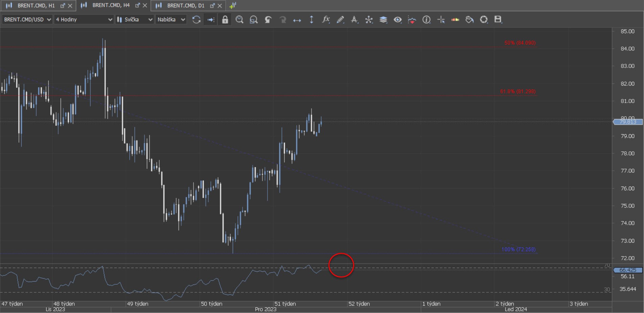Select the zoom-to-area magnifier tool
Screen dimensions: 644x313
pyautogui.click(x=254, y=20)
